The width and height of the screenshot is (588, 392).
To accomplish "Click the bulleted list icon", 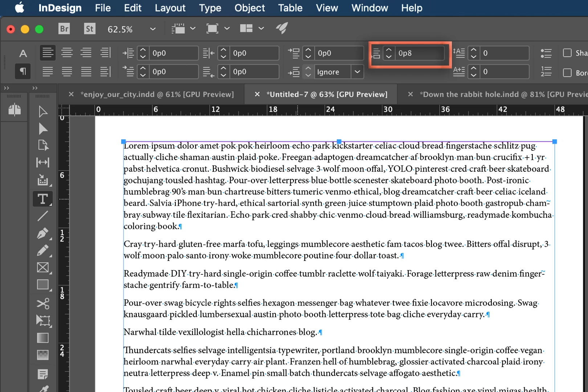I will coord(546,53).
